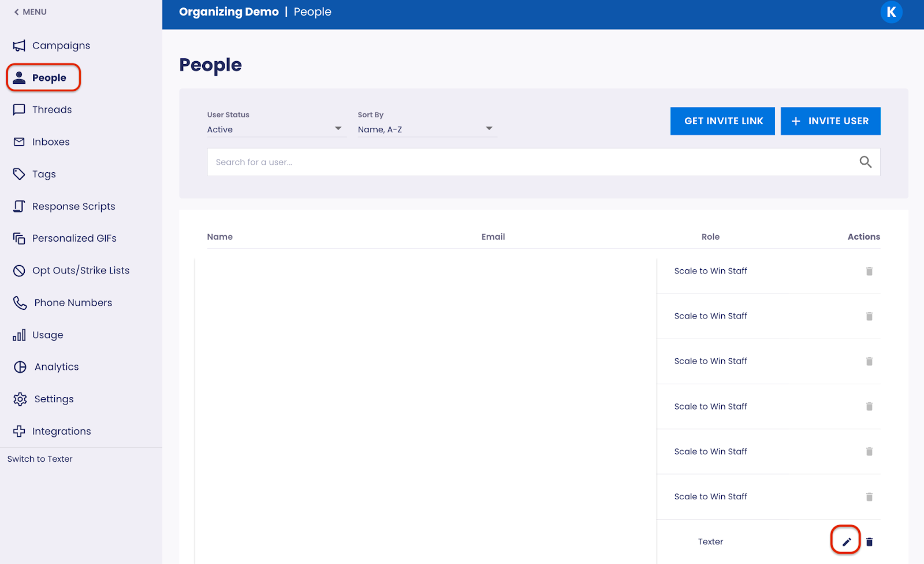This screenshot has height=564, width=924.
Task: Click the Analytics pie chart icon
Action: coord(20,367)
